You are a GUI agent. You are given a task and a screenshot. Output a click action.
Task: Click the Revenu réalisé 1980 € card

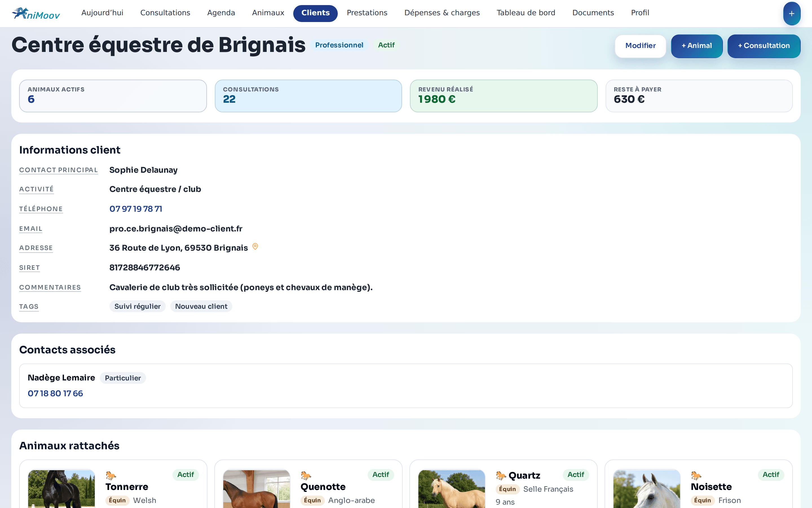pyautogui.click(x=504, y=96)
